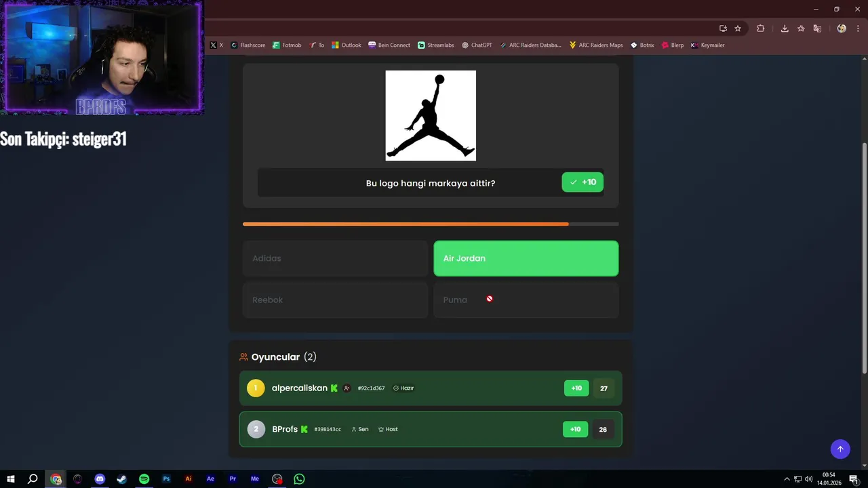Screen dimensions: 868x488
Task: Open WhatsApp from the taskbar
Action: click(299, 479)
